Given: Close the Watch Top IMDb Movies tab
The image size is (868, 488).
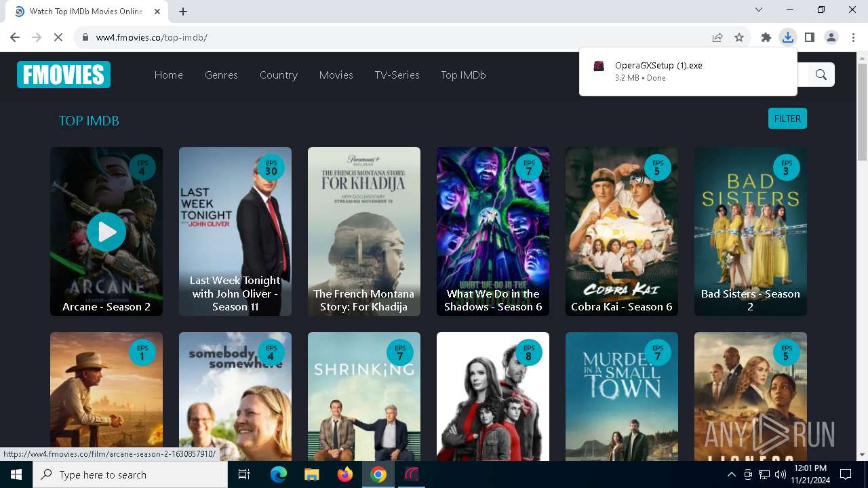Looking at the screenshot, I should tap(157, 12).
